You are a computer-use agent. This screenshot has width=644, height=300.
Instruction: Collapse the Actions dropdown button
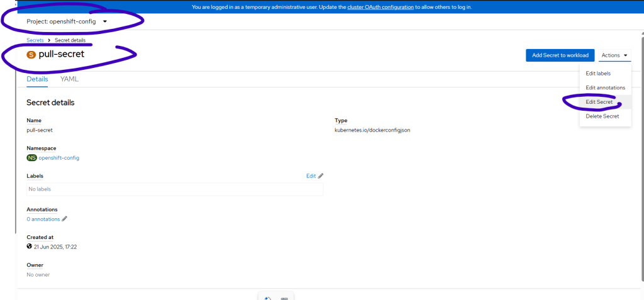[614, 55]
